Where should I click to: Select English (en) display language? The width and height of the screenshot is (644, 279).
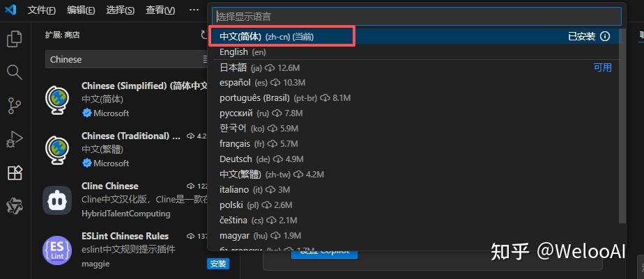tap(416, 52)
